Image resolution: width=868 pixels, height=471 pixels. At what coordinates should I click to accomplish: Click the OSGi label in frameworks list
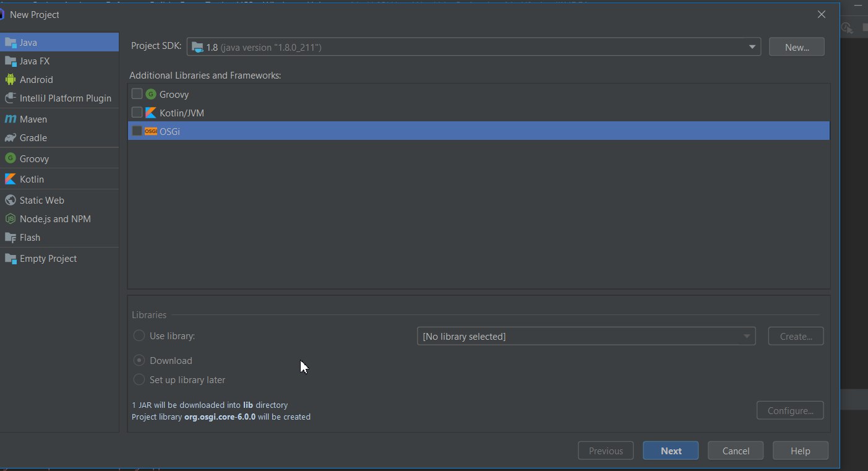point(170,131)
